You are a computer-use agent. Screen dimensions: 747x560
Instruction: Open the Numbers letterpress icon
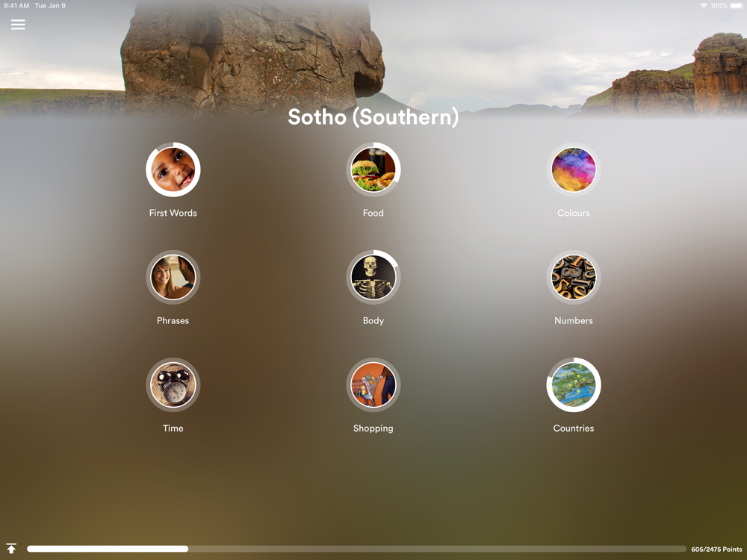[574, 277]
